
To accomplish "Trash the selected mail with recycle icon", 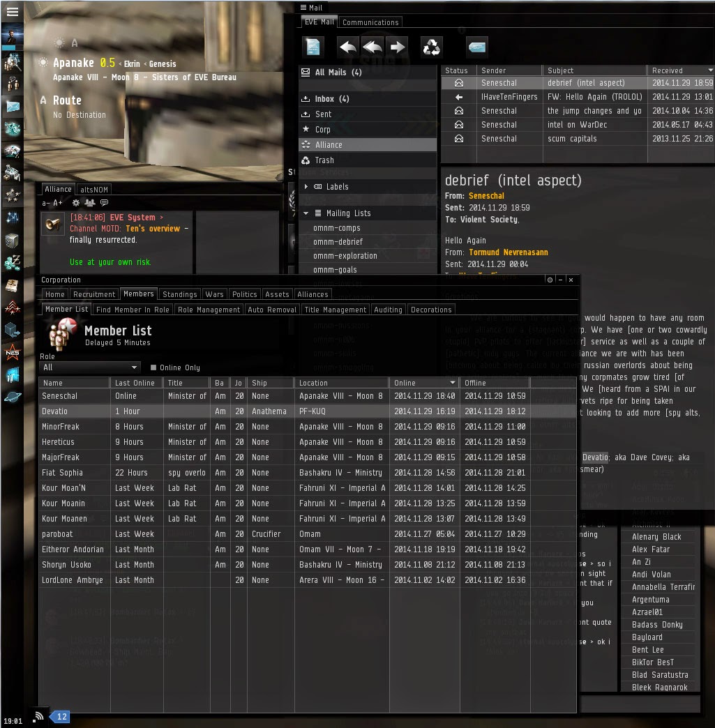I will point(431,47).
